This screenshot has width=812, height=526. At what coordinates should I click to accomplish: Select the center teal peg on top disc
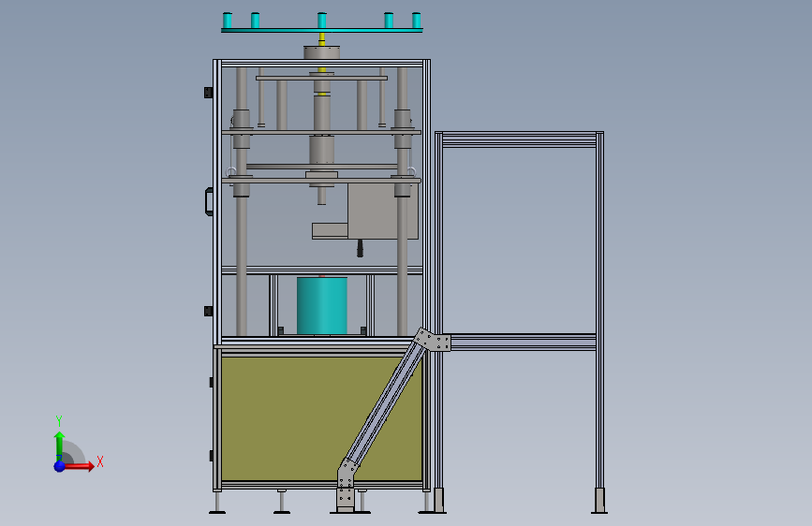322,21
